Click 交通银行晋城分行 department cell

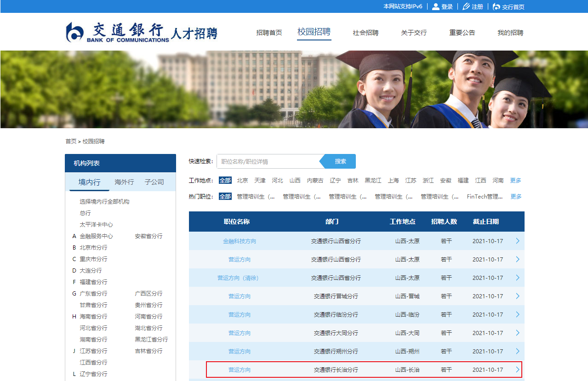tap(336, 296)
